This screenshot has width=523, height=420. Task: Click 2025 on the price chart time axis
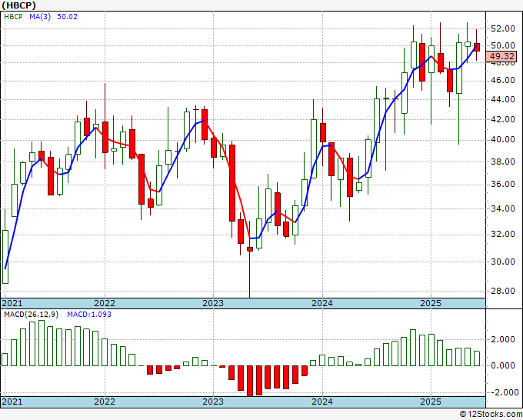(431, 303)
